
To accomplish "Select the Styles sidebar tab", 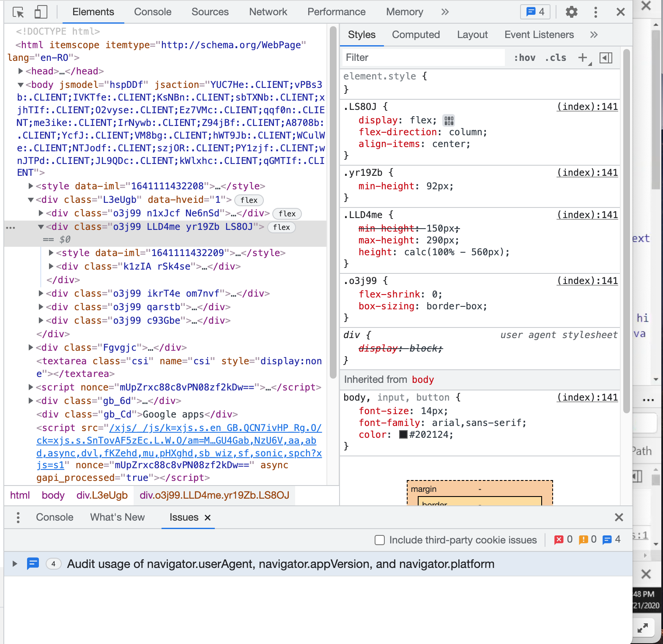I will click(362, 35).
